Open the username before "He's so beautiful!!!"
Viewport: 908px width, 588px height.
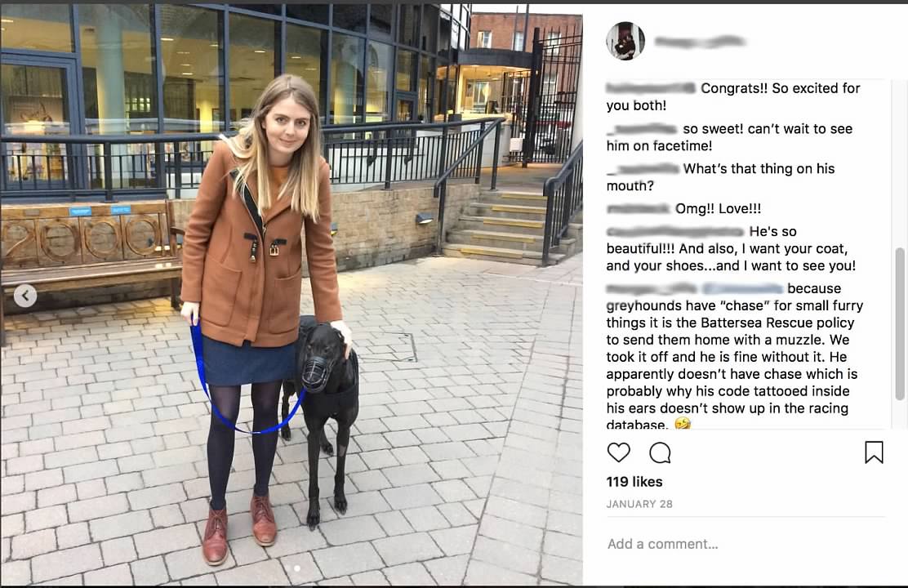coord(674,231)
